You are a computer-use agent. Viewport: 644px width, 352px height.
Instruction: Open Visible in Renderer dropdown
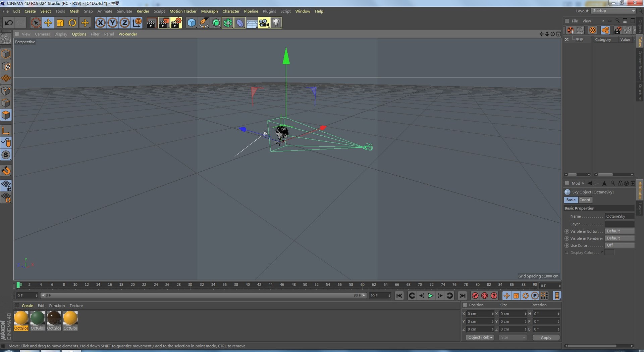click(x=619, y=238)
